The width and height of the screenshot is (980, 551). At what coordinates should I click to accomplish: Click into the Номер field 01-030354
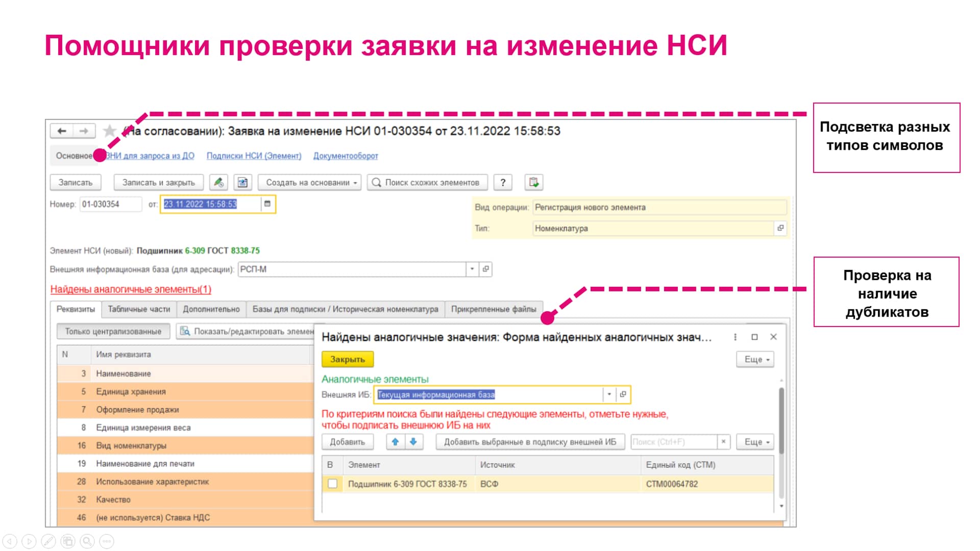(x=111, y=204)
